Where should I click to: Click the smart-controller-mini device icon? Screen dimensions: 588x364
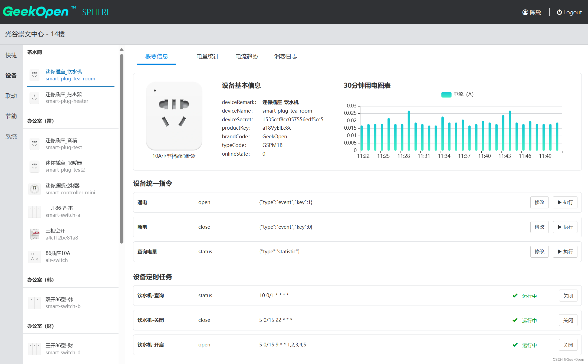(x=34, y=189)
